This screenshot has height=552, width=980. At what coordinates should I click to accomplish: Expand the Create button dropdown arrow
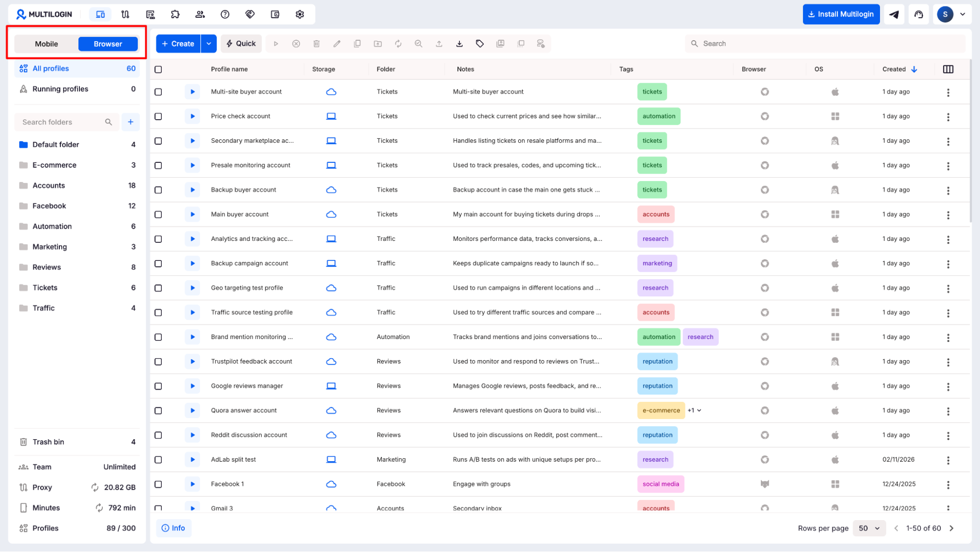point(209,44)
